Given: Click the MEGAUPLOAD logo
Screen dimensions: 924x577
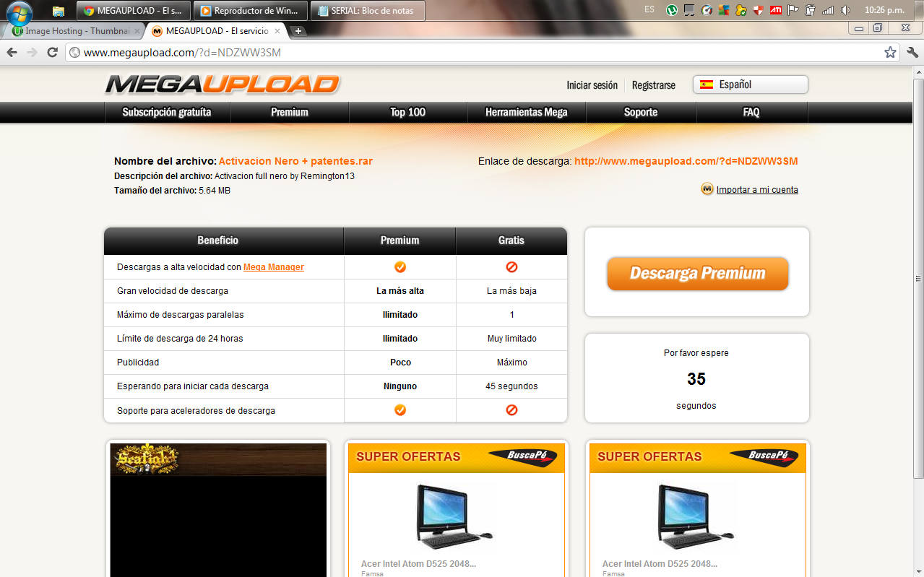Looking at the screenshot, I should pos(223,84).
